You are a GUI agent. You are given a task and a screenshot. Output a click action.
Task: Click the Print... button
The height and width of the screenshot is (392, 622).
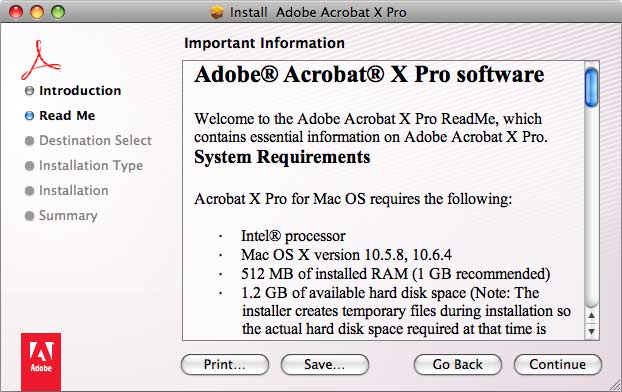[225, 364]
